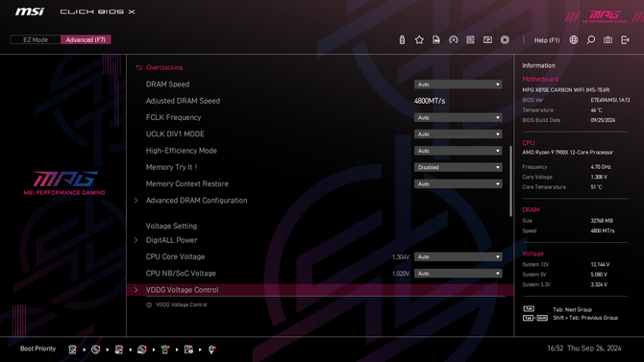Click the System 12V value 12.144 V
This screenshot has width=644, height=362.
[x=600, y=265]
